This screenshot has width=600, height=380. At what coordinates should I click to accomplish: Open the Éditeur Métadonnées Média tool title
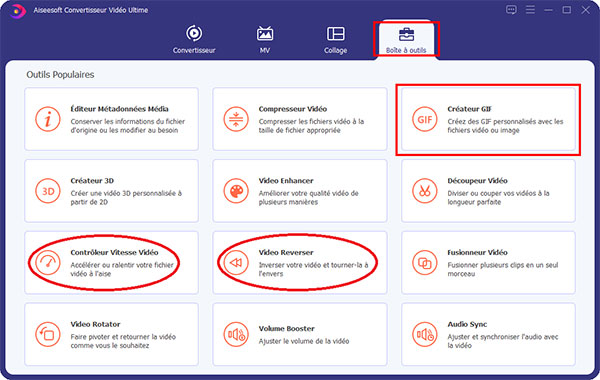pyautogui.click(x=119, y=109)
